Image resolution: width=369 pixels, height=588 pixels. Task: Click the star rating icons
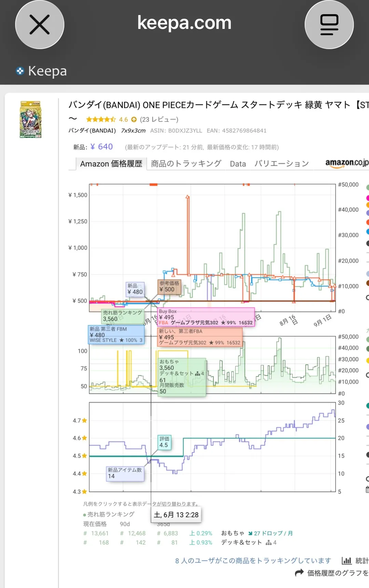101,119
